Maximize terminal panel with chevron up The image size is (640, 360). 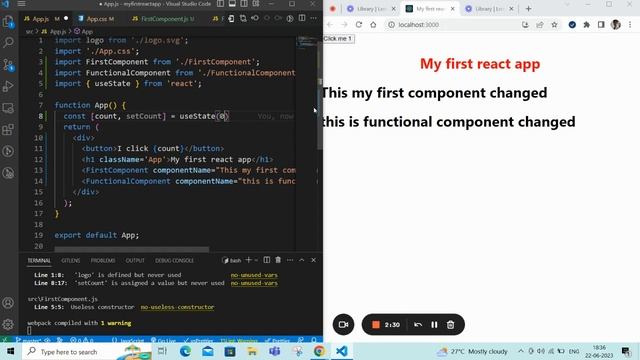coord(302,260)
